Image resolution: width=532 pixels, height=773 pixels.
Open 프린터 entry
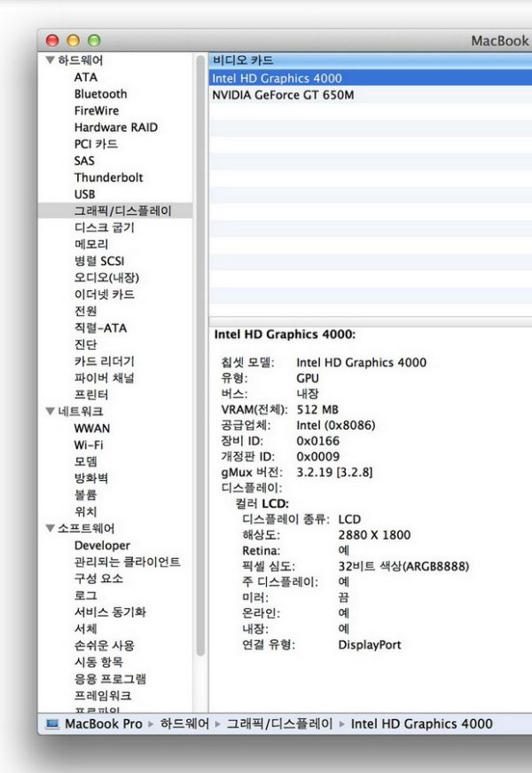point(91,395)
